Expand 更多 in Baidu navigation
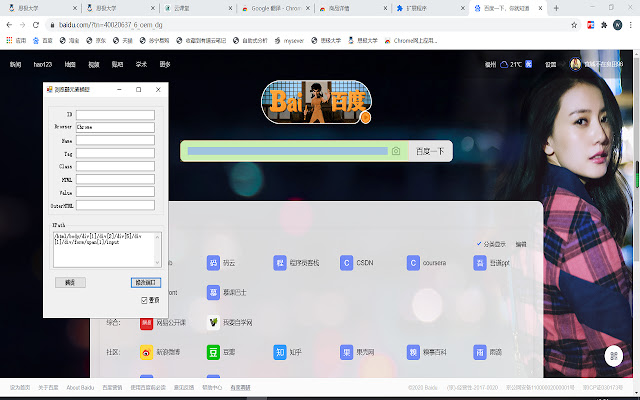This screenshot has width=640, height=400. pyautogui.click(x=165, y=64)
